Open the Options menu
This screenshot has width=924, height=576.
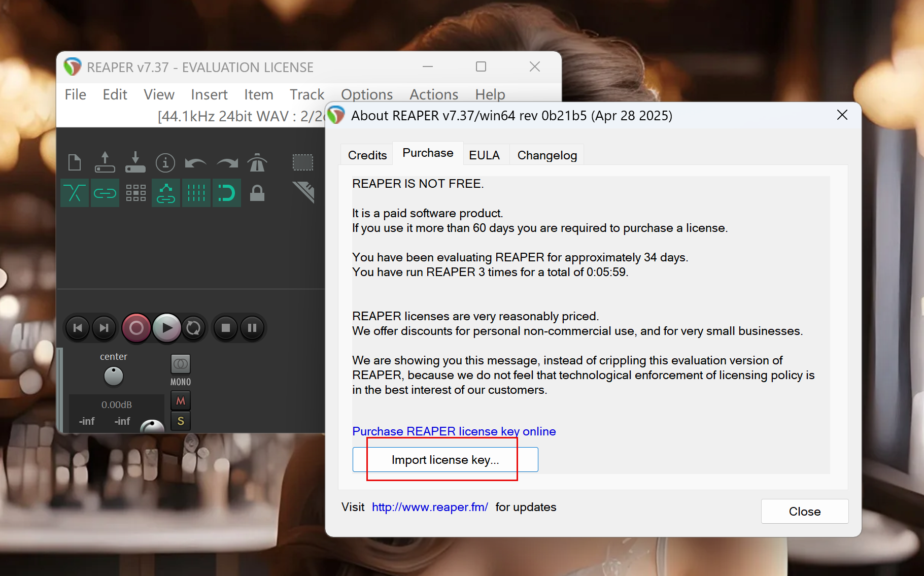tap(366, 94)
